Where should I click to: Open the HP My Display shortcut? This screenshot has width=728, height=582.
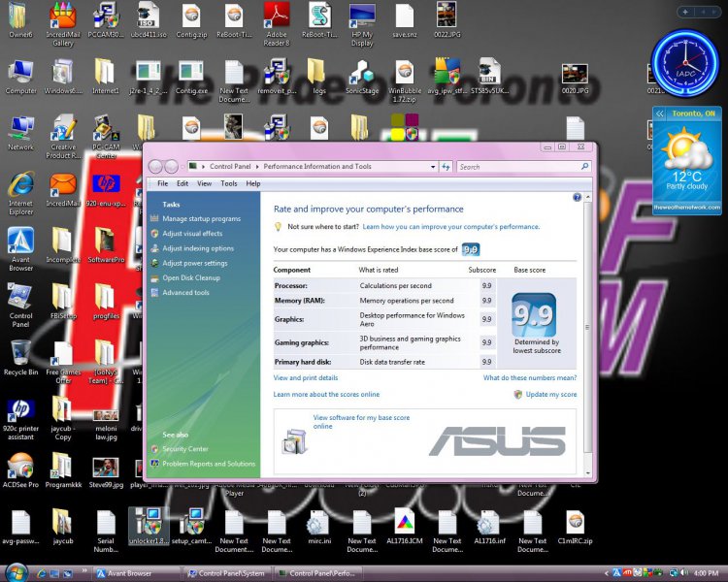[362, 24]
